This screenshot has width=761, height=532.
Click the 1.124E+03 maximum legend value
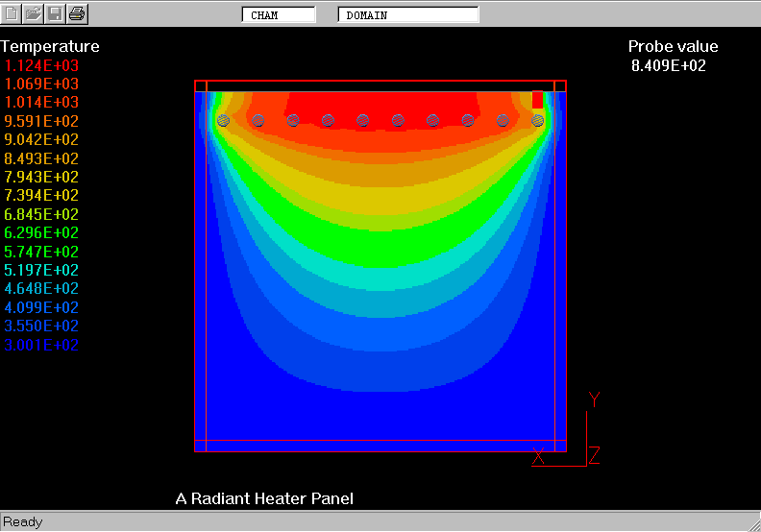pos(42,65)
